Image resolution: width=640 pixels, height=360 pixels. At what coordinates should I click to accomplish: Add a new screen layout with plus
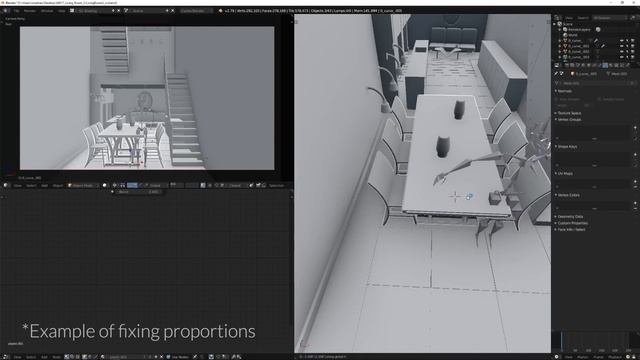pos(113,10)
